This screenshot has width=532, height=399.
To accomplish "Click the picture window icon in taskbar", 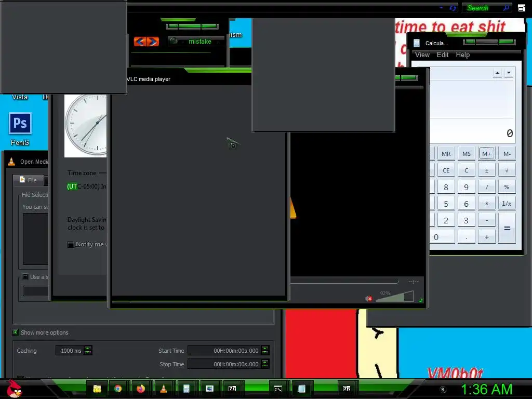I will coord(209,389).
